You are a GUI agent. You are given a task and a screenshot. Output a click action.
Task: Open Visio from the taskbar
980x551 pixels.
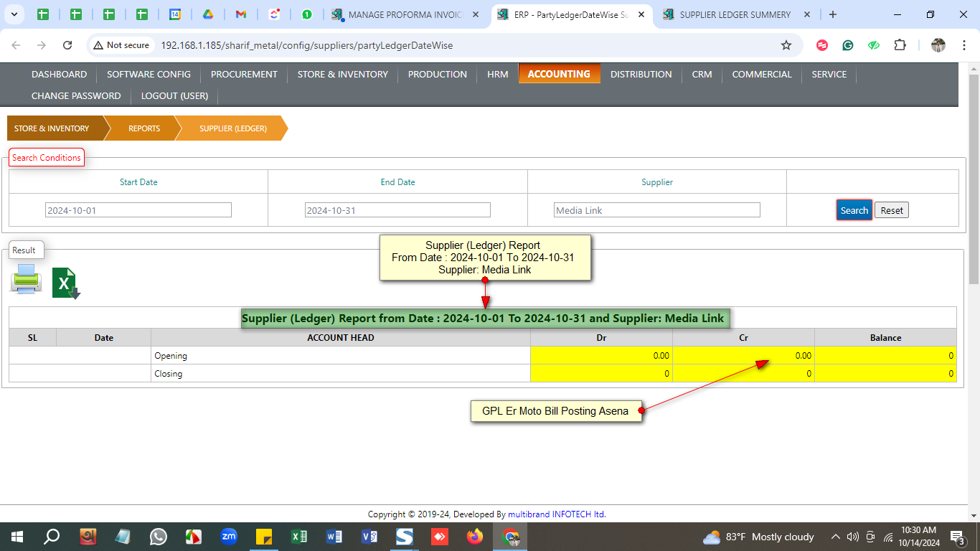pos(369,537)
